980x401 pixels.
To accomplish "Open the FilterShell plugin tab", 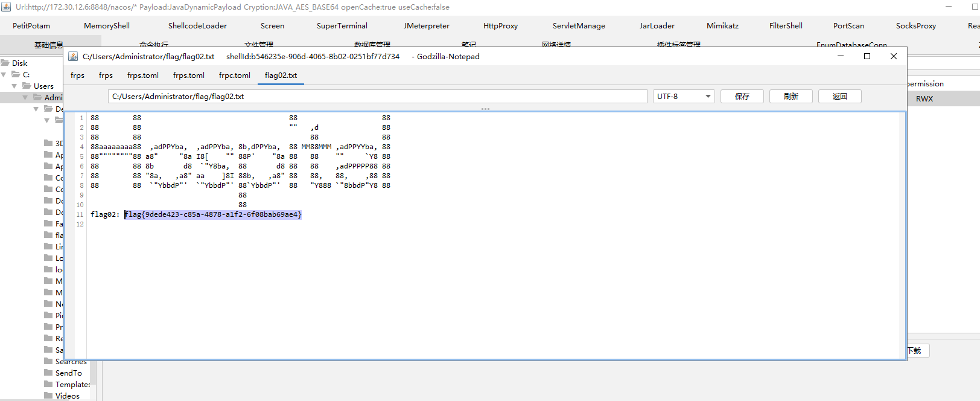I will click(x=786, y=26).
